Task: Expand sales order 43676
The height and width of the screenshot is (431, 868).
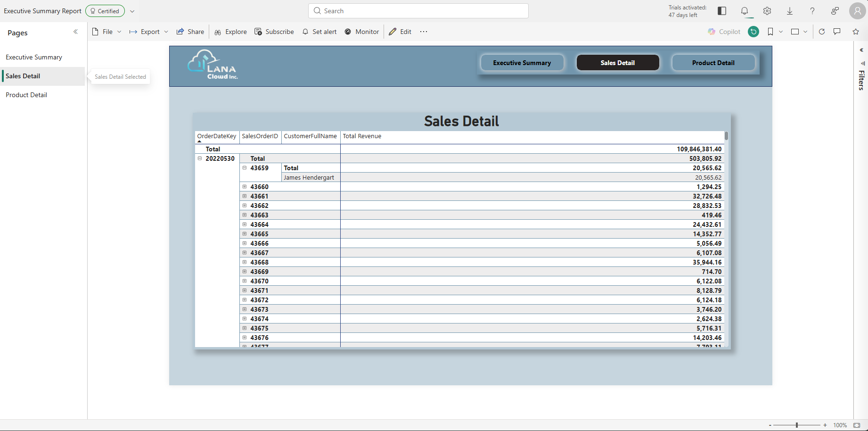Action: click(245, 338)
